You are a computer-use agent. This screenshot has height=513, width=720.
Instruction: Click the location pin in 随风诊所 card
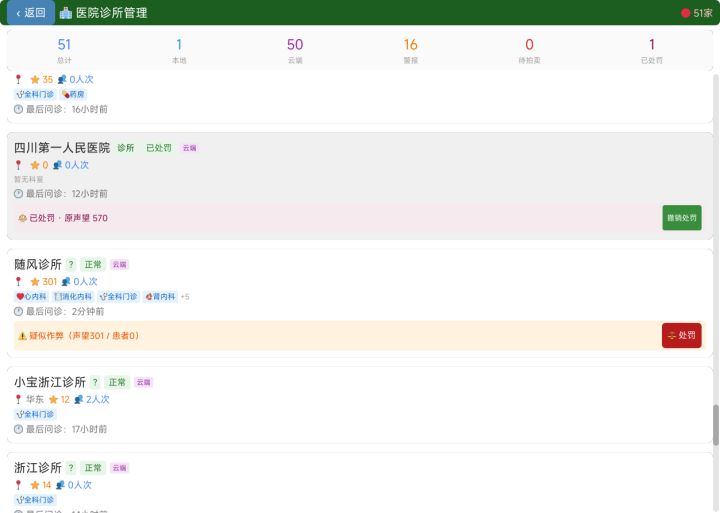[x=18, y=282]
